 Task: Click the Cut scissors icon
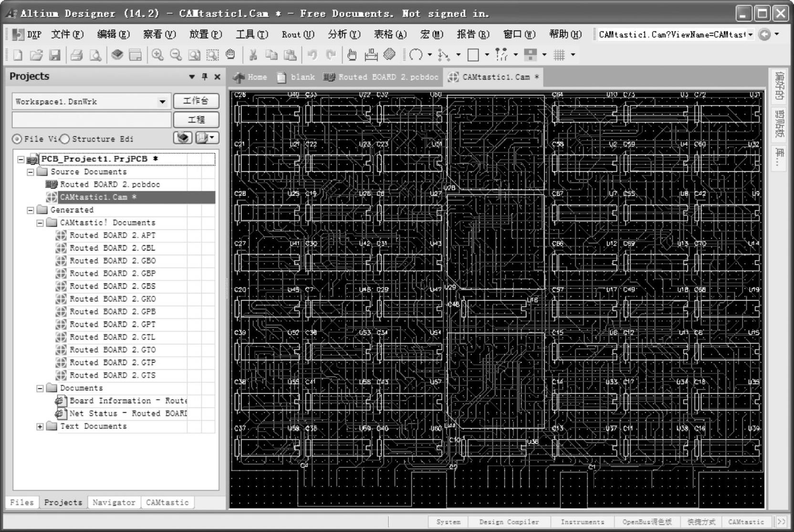point(253,55)
